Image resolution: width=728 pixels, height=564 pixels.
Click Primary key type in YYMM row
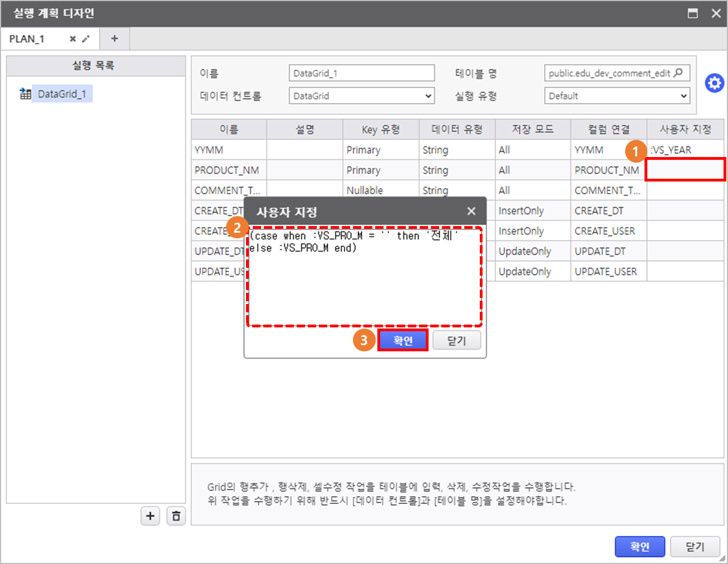click(x=381, y=150)
